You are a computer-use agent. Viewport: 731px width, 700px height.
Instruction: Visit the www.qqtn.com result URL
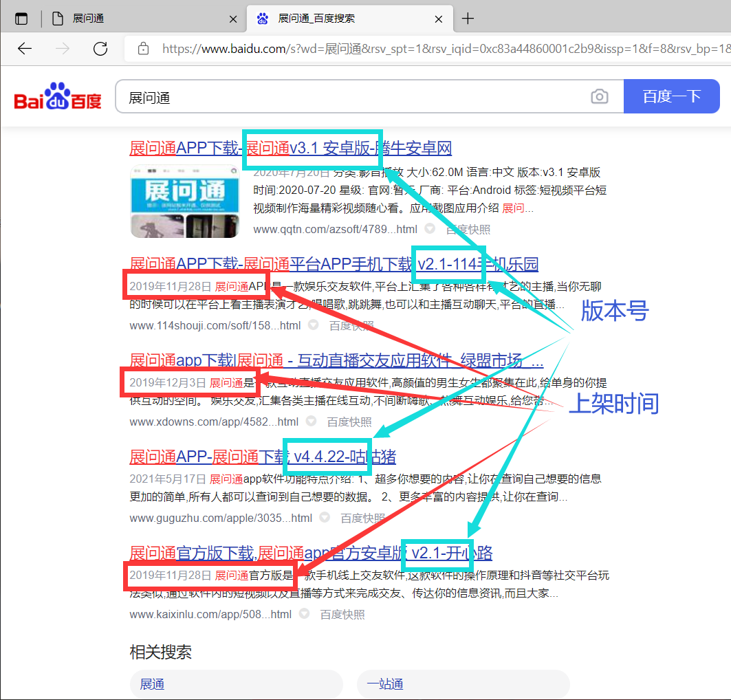pos(335,229)
